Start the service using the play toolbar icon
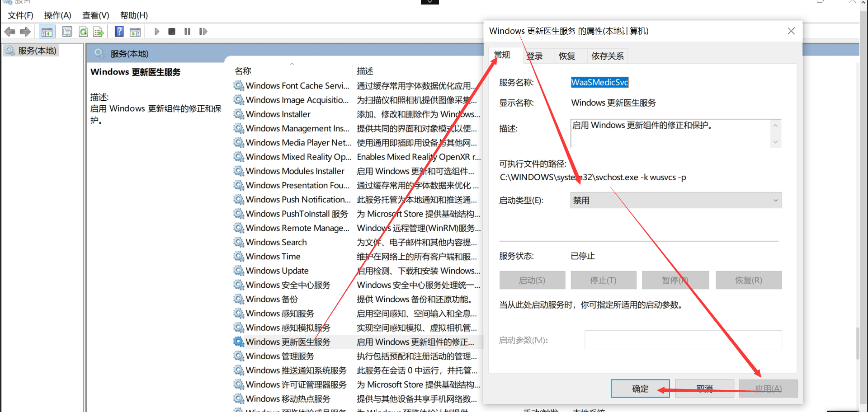This screenshot has height=412, width=868. tap(157, 31)
